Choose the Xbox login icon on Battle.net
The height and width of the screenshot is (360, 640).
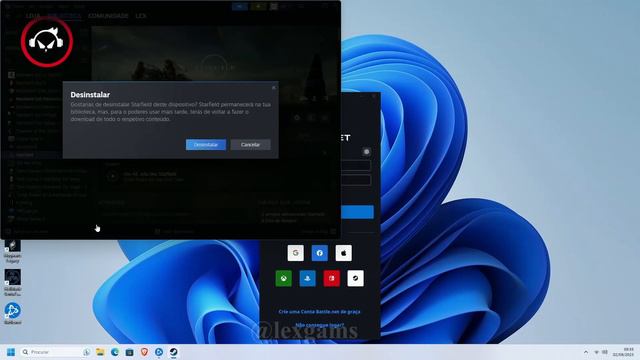point(284,278)
